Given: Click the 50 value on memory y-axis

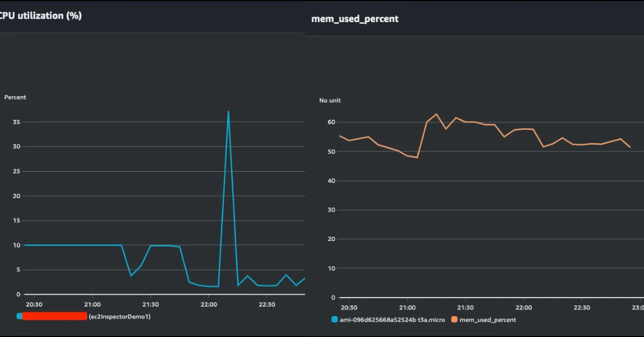Looking at the screenshot, I should [x=331, y=152].
